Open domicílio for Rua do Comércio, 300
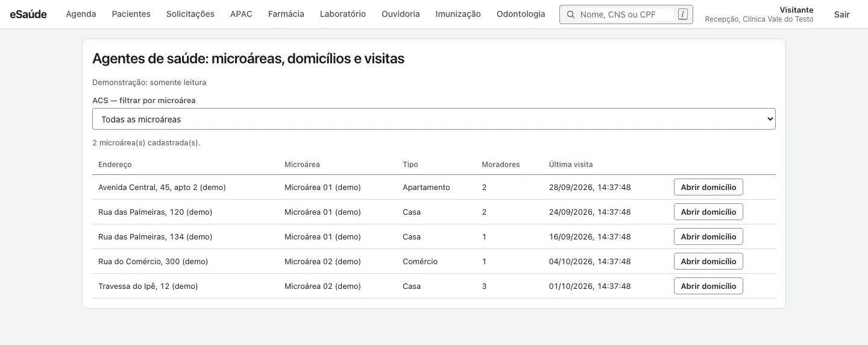The image size is (868, 345). point(708,261)
